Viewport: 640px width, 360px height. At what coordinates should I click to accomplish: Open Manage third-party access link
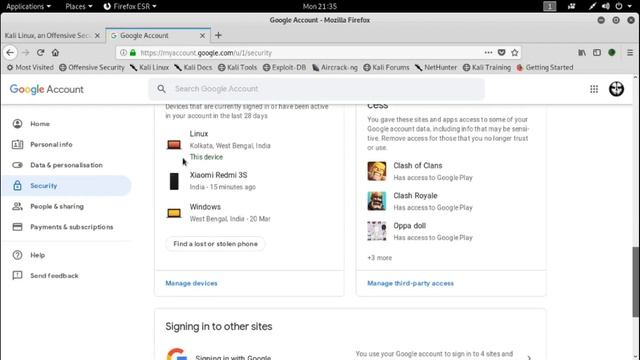tap(410, 283)
